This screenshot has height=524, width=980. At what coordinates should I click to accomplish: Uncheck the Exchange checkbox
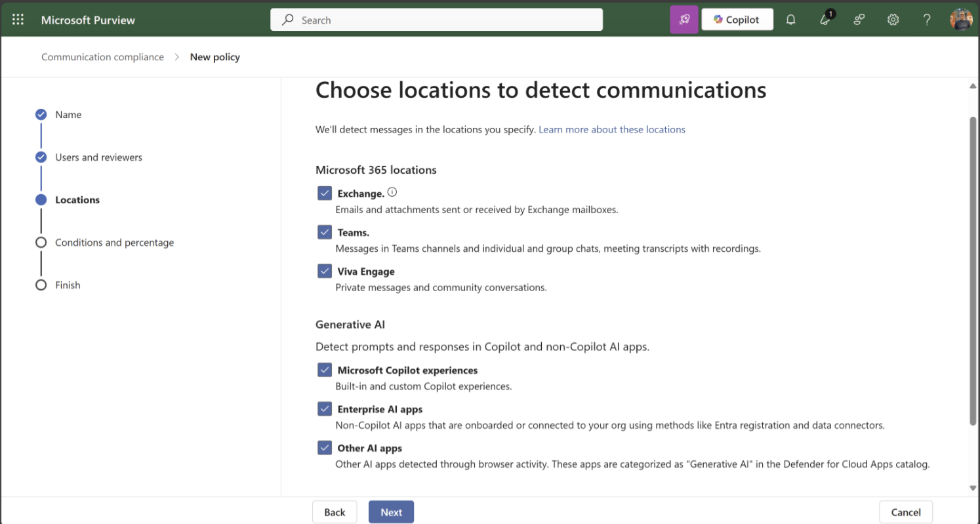pyautogui.click(x=325, y=193)
